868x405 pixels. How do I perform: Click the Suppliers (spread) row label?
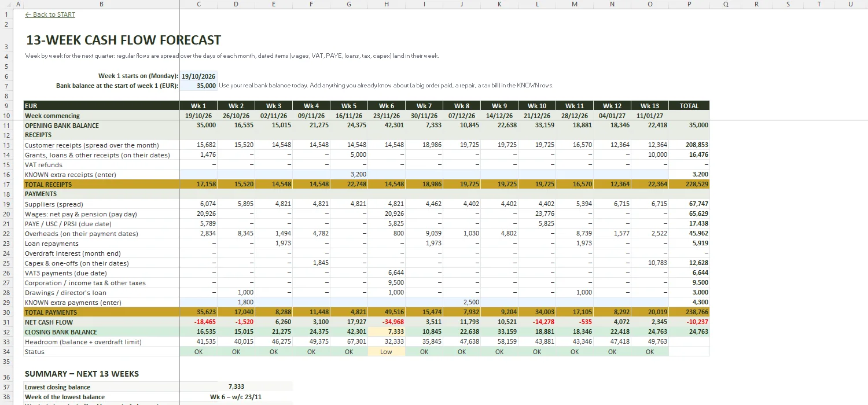pyautogui.click(x=54, y=204)
